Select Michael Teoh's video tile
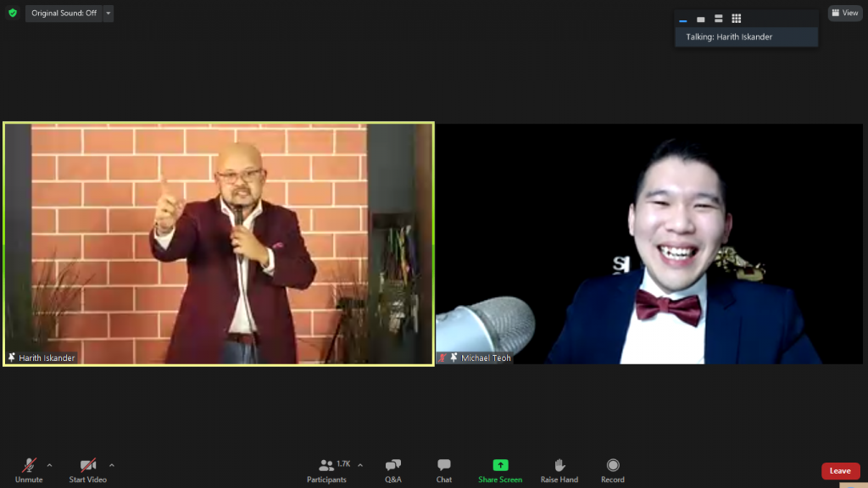 click(649, 244)
